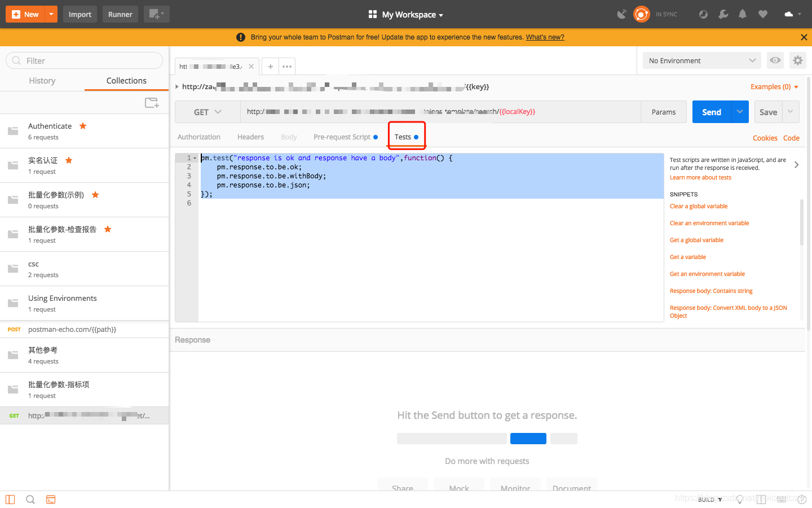This screenshot has width=812, height=508.
Task: Click the Import button
Action: [80, 14]
